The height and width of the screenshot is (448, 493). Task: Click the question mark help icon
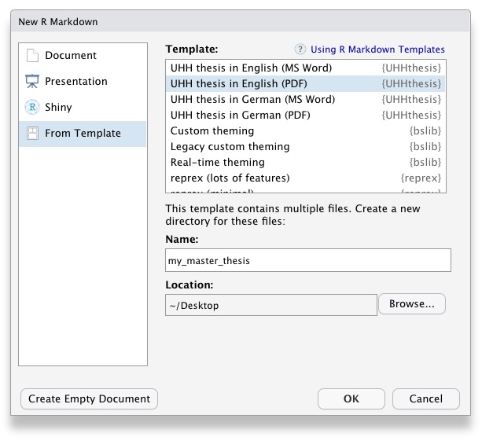click(300, 50)
